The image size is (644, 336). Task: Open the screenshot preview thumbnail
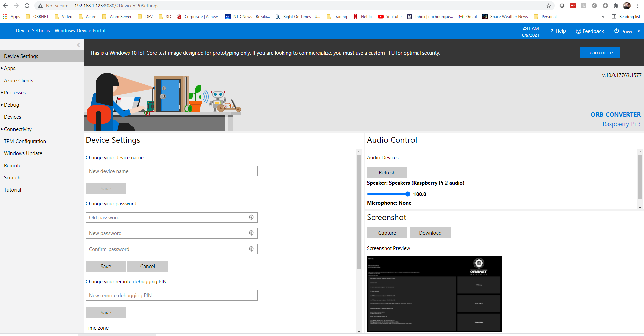[x=434, y=294]
